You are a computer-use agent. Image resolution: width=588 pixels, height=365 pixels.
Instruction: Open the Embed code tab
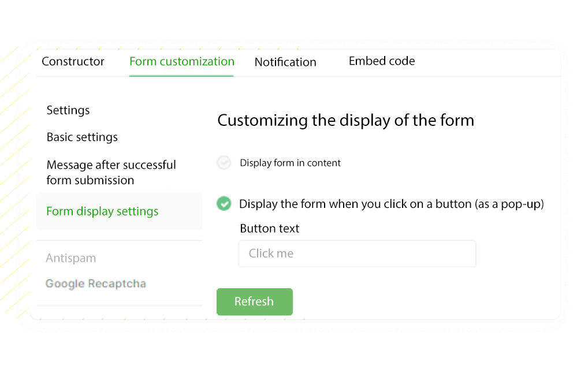381,61
